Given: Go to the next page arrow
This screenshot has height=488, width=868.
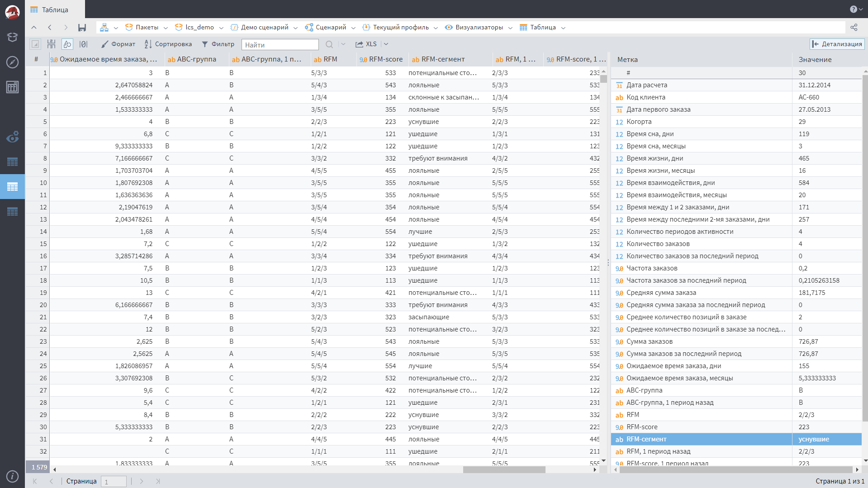Looking at the screenshot, I should click(142, 481).
